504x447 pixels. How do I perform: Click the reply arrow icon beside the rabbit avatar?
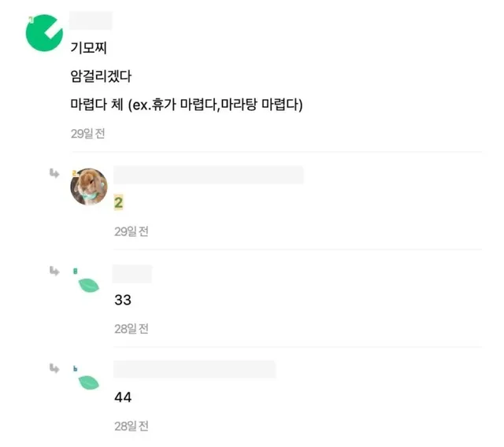54,172
